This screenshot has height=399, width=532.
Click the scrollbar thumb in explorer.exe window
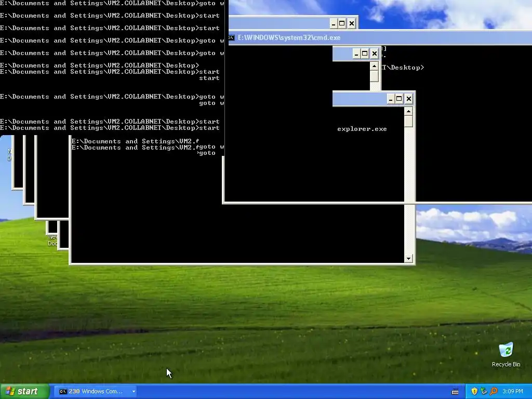coord(408,122)
